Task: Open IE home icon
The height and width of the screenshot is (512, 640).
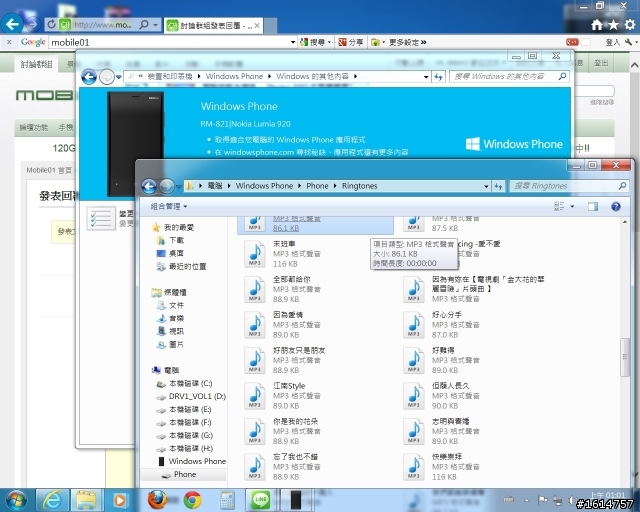Action: [x=597, y=25]
